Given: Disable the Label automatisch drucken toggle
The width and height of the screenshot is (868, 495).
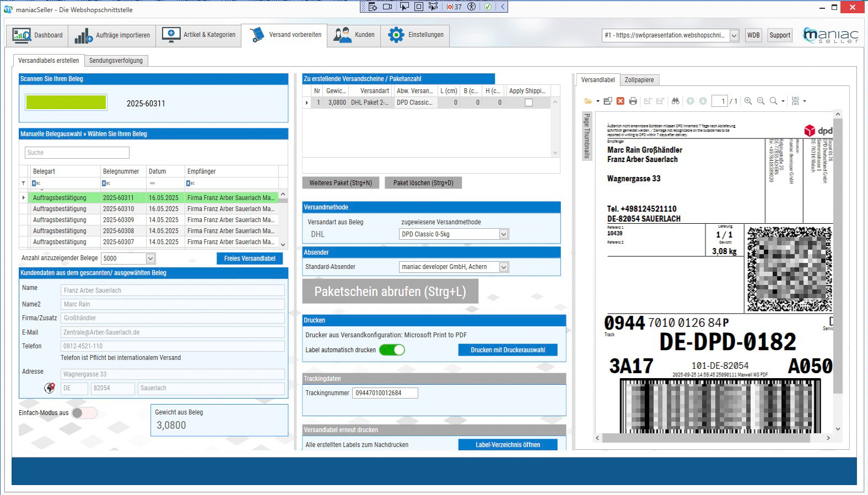Looking at the screenshot, I should tap(392, 350).
